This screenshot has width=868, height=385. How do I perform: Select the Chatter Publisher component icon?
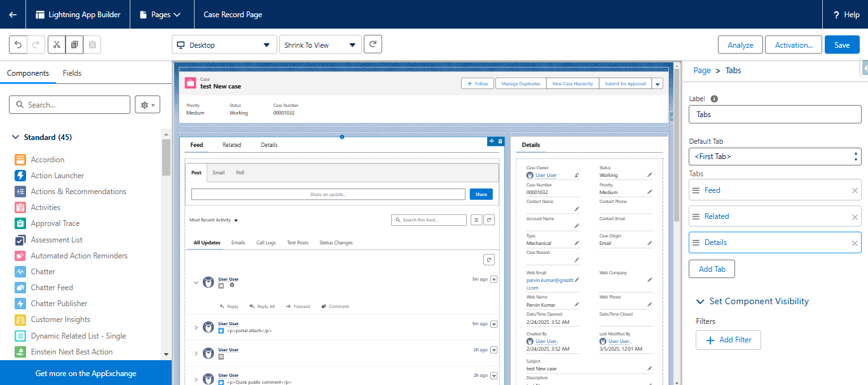point(20,304)
